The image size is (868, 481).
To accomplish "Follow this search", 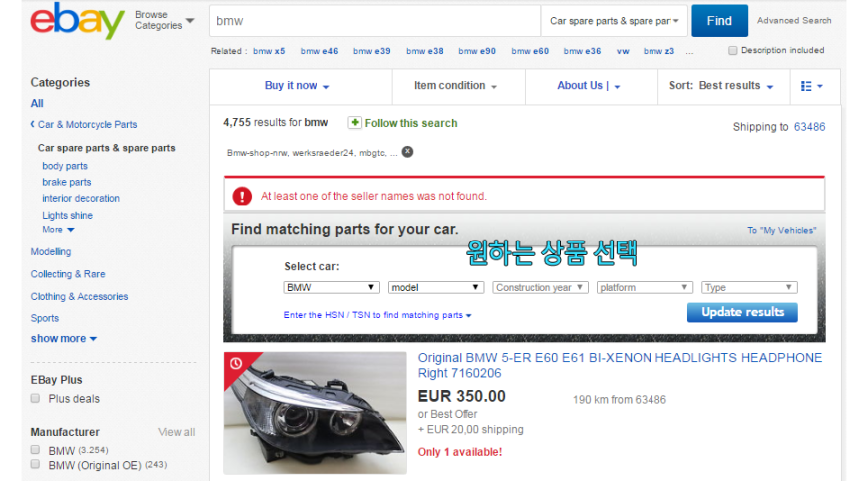I will (411, 123).
